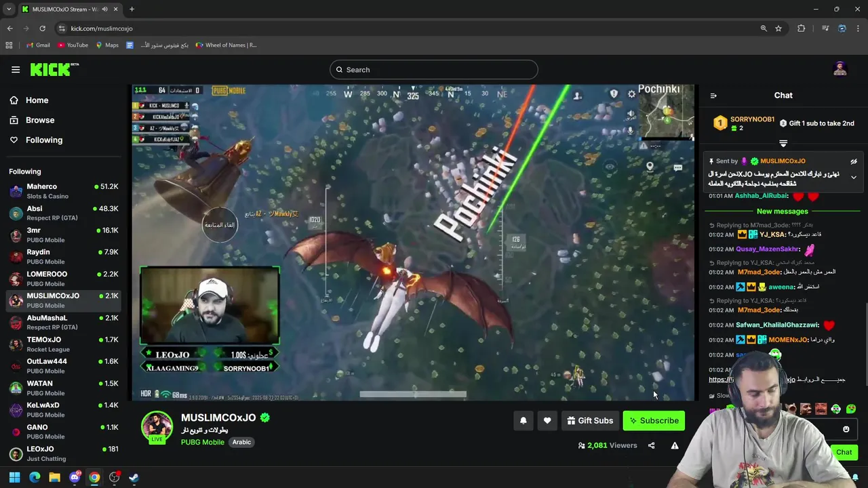Open Wheel of Names bookmark
Screen dimensions: 868x488
coord(226,45)
